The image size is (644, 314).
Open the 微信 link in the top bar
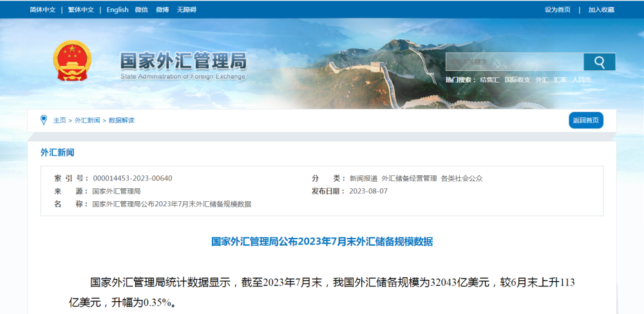point(141,10)
